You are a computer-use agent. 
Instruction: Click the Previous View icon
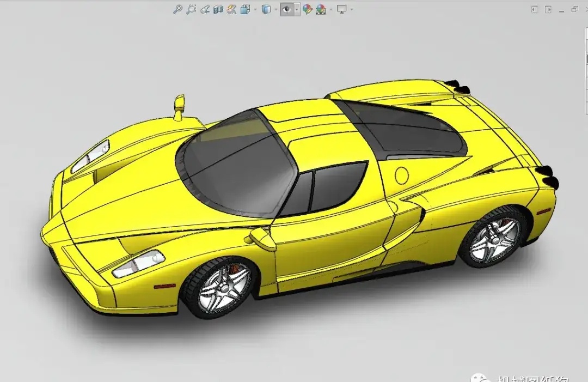tap(205, 9)
